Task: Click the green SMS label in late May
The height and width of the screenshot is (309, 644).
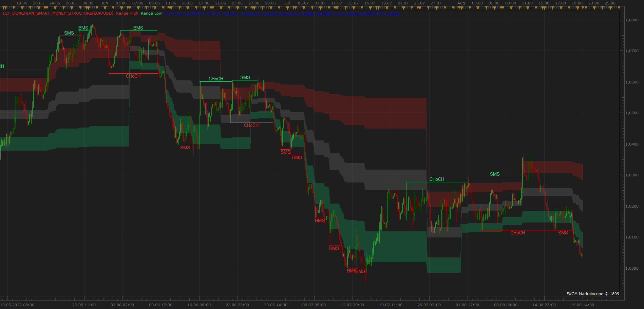Action: (x=69, y=33)
